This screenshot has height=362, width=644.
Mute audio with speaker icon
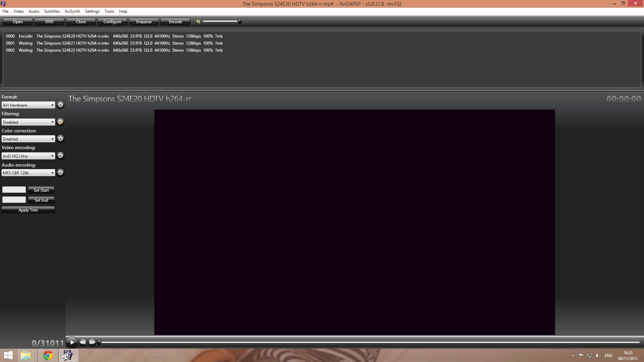pos(198,21)
